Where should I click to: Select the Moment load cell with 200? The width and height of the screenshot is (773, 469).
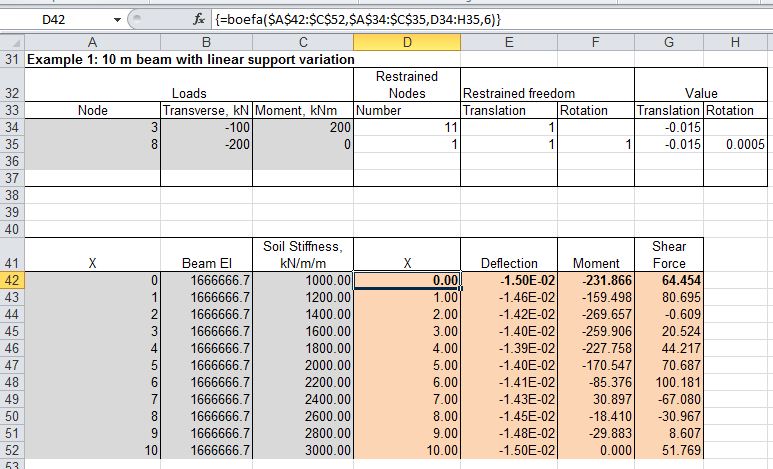[302, 127]
